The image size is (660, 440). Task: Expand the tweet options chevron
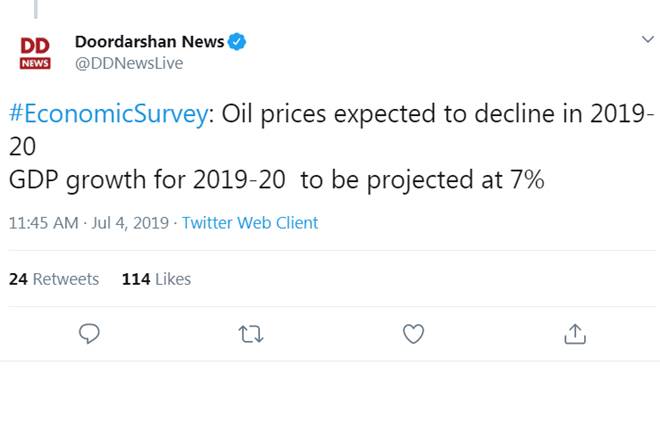click(646, 39)
